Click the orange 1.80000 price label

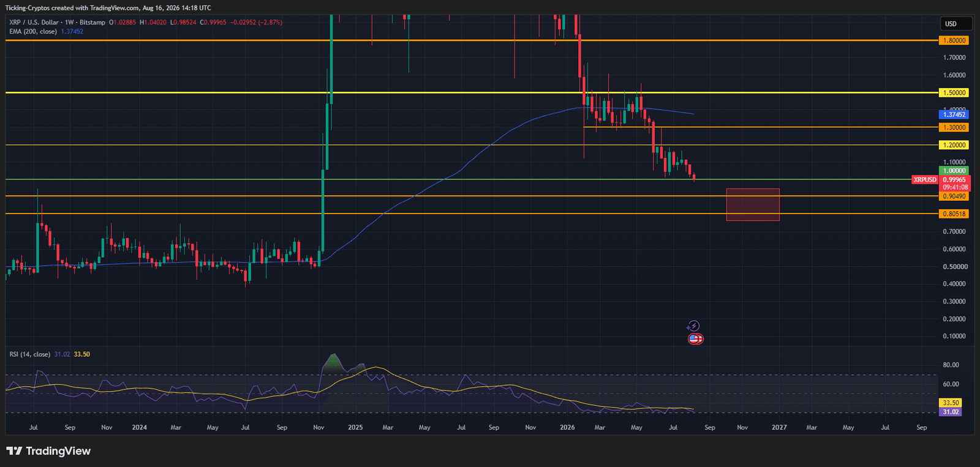[x=954, y=40]
